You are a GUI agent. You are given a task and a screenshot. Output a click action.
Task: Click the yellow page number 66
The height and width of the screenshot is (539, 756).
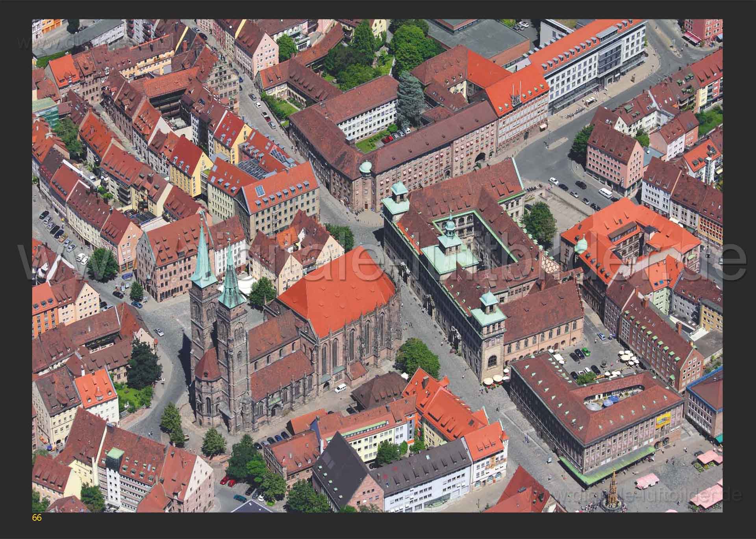pos(37,518)
